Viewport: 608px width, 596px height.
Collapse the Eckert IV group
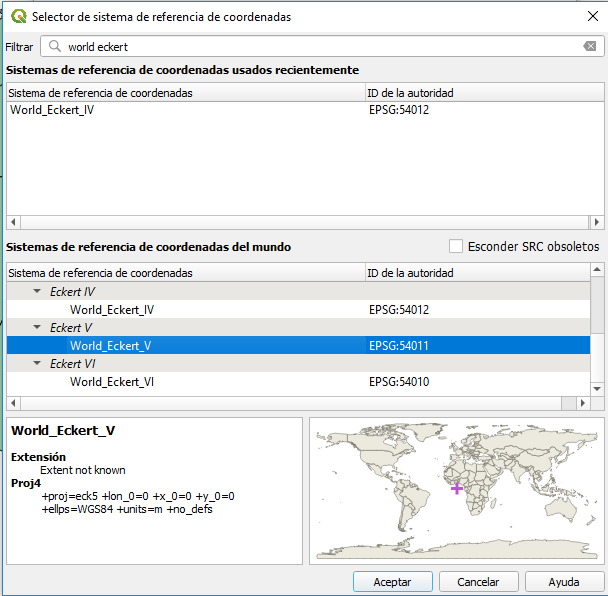coord(37,292)
